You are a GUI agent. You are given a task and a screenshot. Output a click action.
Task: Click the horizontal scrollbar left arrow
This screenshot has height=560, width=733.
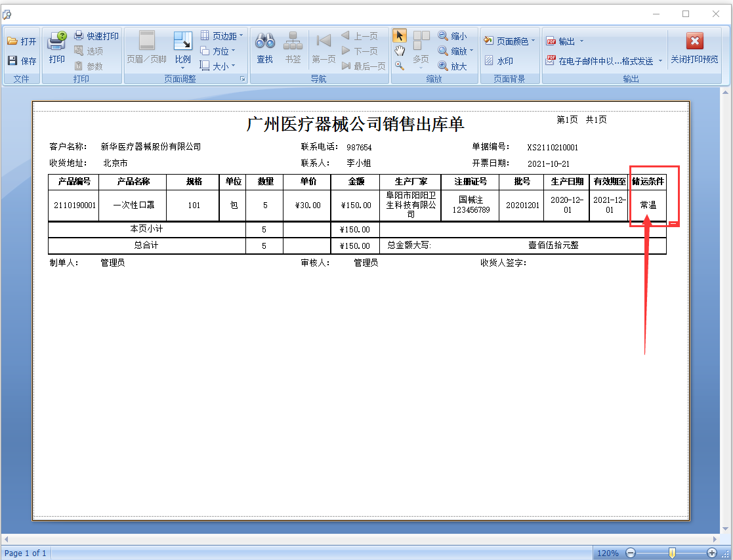coord(6,539)
